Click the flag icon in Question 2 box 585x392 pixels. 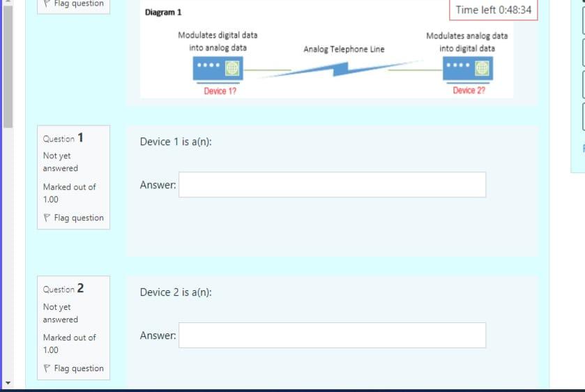click(47, 368)
